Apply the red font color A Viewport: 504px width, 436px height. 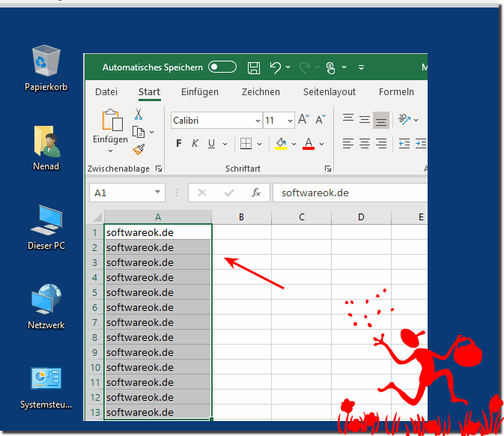tap(309, 144)
